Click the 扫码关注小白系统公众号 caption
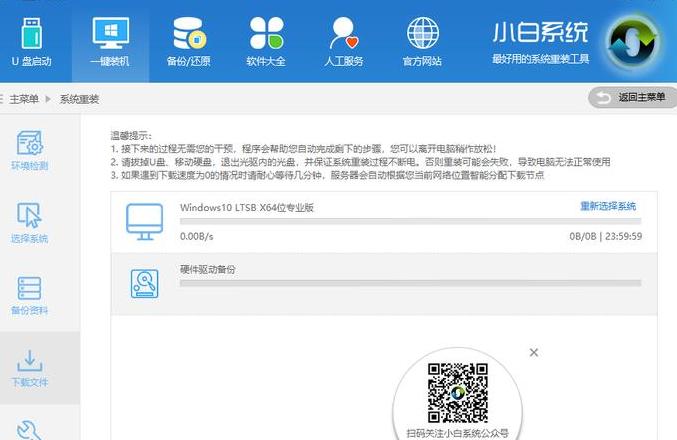The image size is (677, 440). (458, 433)
